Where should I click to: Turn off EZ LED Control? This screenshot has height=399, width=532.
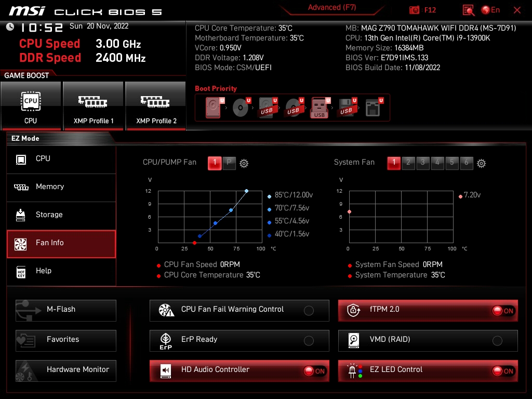click(x=428, y=371)
